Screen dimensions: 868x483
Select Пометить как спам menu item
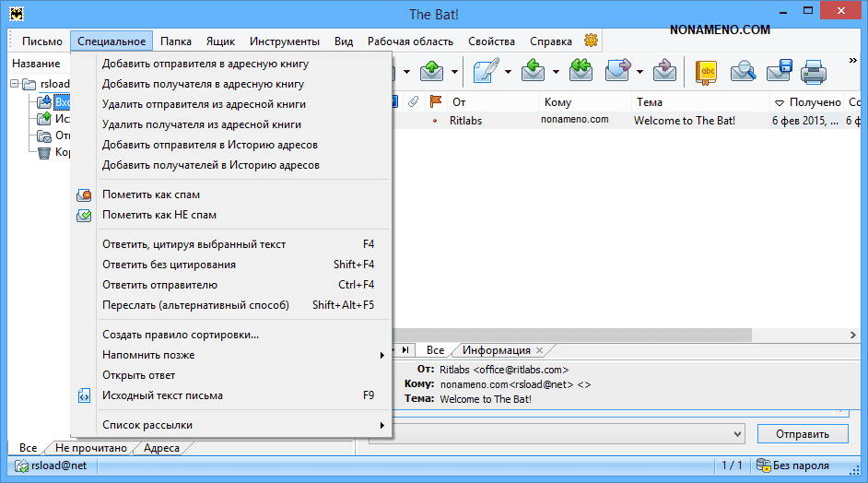tap(151, 194)
